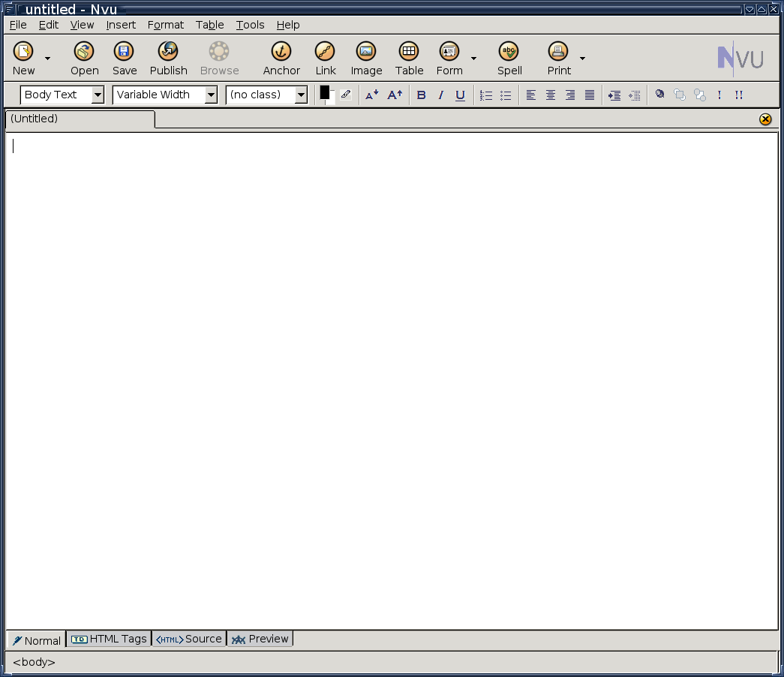The height and width of the screenshot is (677, 784).
Task: Decrease font size with smaller A icon
Action: 371,95
